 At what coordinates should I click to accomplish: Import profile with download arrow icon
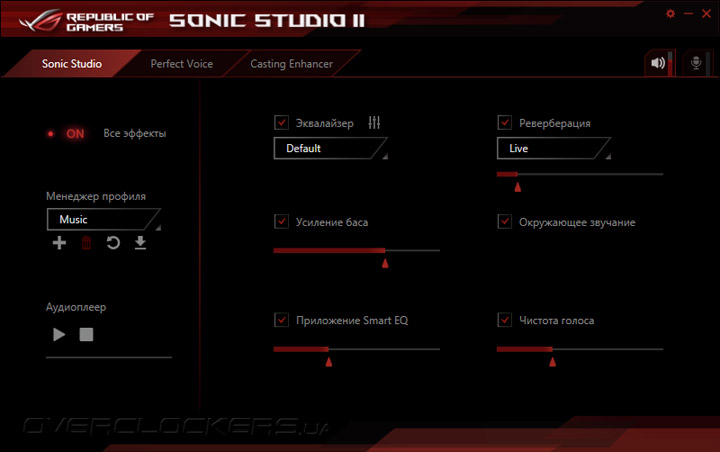(x=140, y=243)
